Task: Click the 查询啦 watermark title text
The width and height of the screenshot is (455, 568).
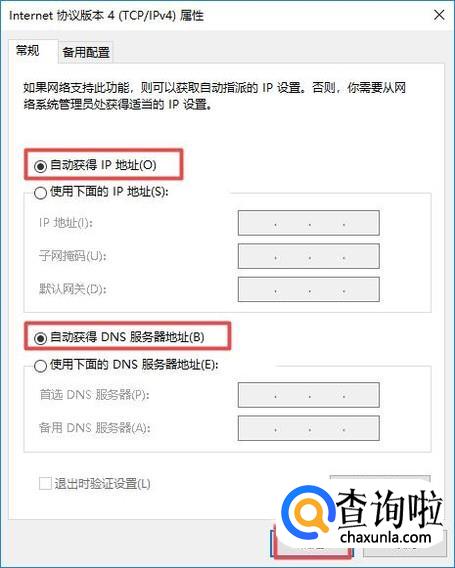Action: 389,508
